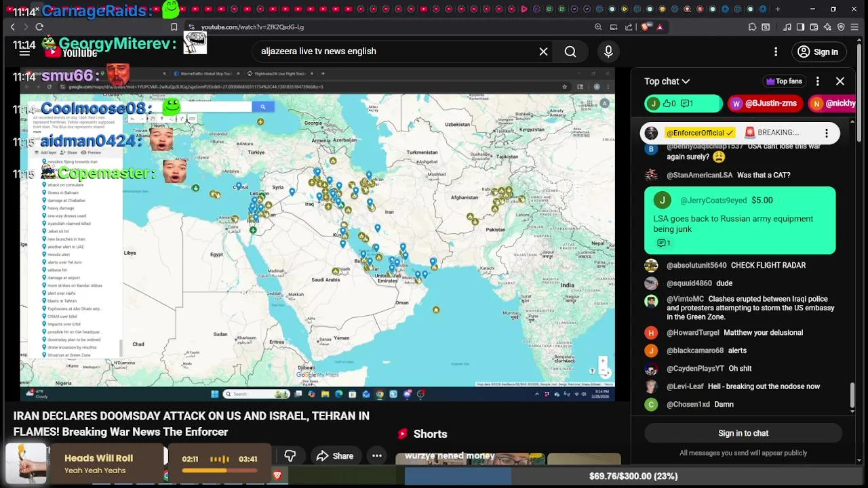
Task: Click the dislike thumbs-down button
Action: 290,456
